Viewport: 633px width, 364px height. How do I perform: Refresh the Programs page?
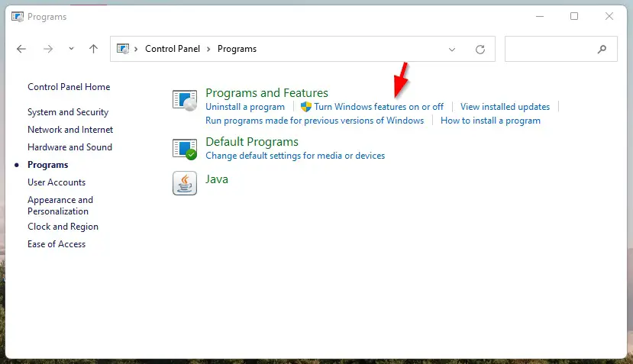480,50
